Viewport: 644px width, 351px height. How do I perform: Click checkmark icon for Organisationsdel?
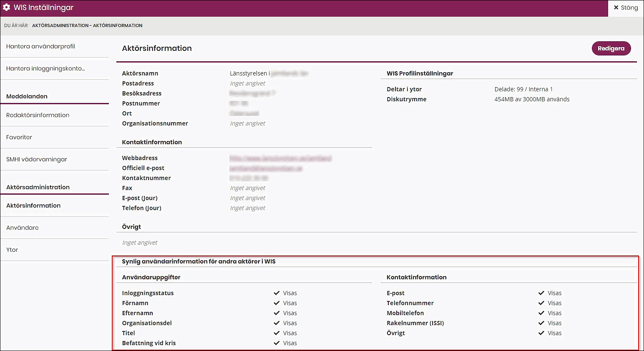tap(277, 323)
